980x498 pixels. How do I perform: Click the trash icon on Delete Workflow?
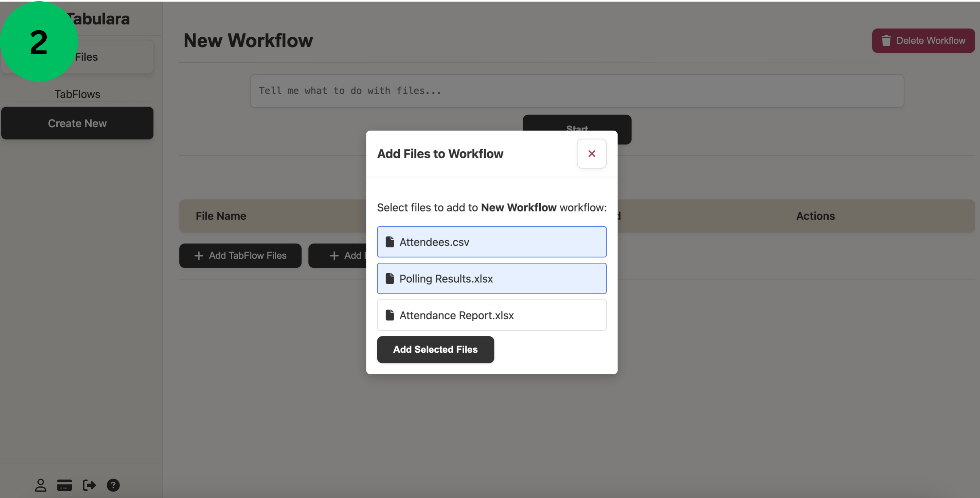click(x=886, y=40)
